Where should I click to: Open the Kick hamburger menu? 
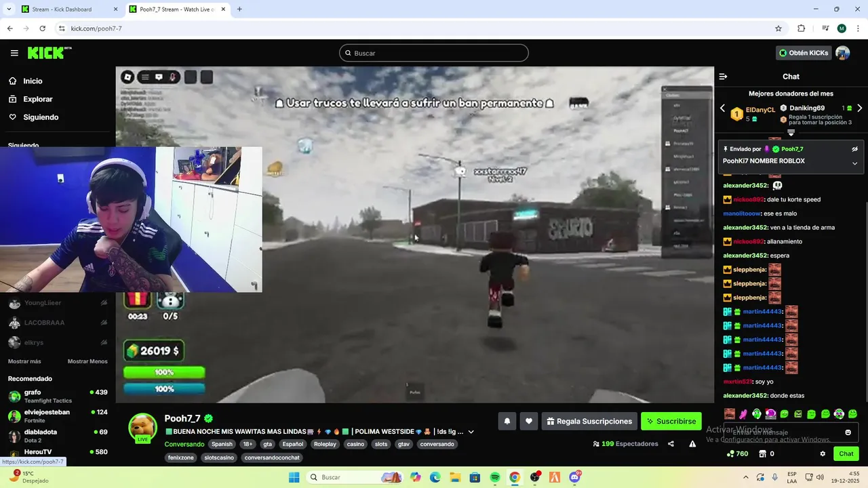pyautogui.click(x=14, y=53)
